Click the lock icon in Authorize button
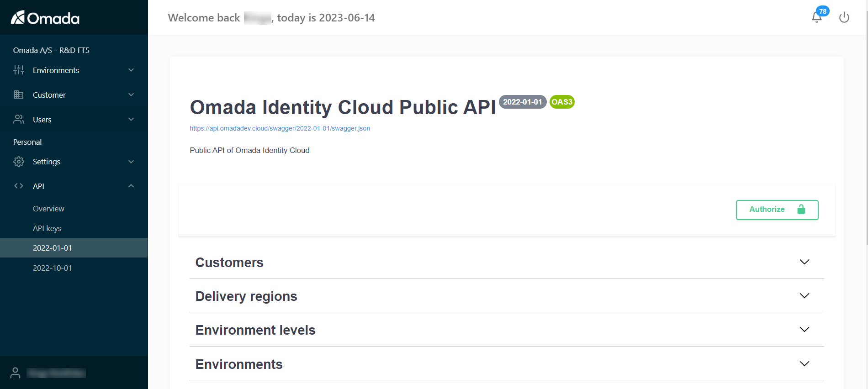868x389 pixels. (x=801, y=209)
